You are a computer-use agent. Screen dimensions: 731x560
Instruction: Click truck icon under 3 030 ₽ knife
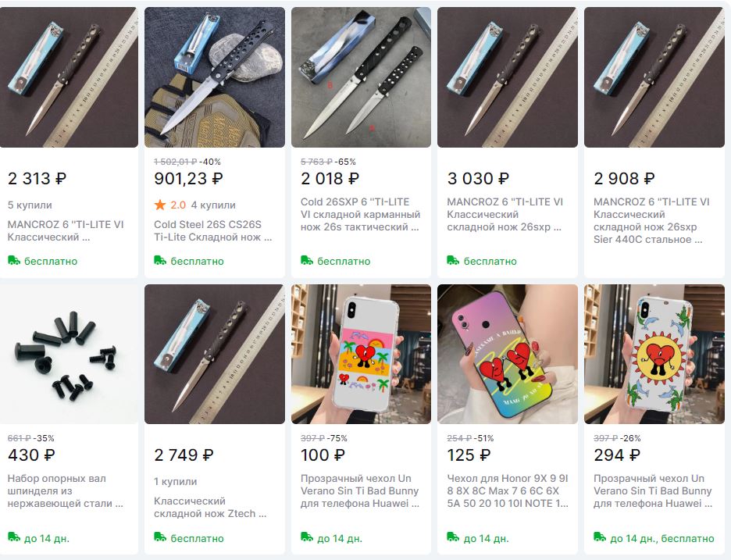coord(453,261)
